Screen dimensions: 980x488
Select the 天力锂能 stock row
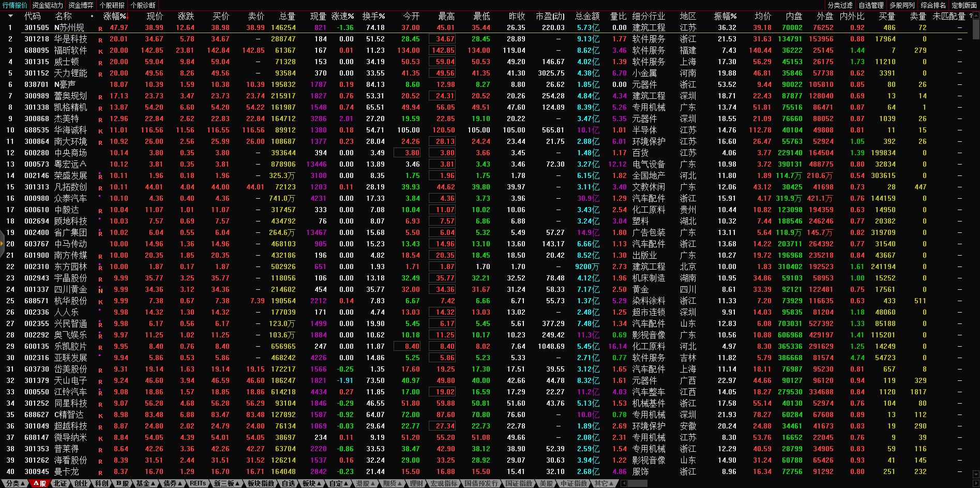click(71, 73)
